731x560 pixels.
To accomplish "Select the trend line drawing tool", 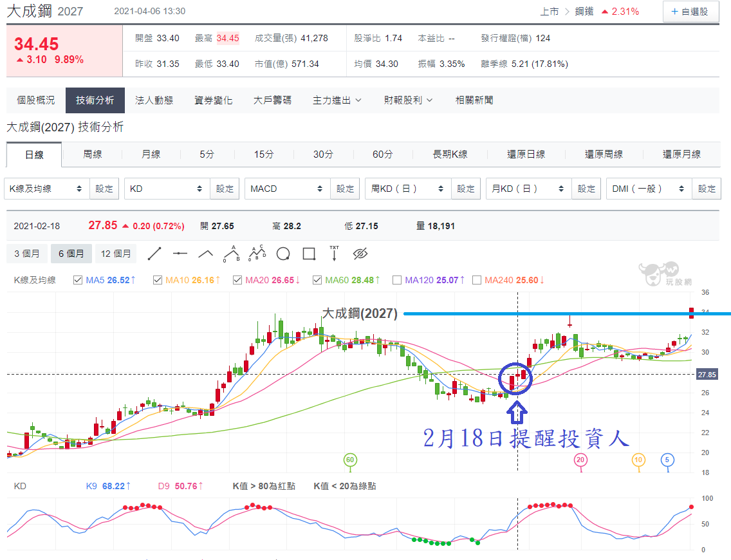I will [x=154, y=254].
